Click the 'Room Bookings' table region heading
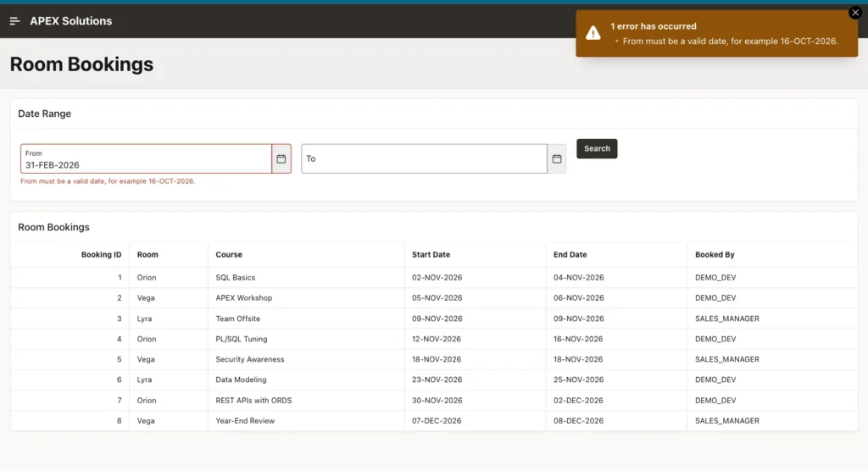This screenshot has width=868, height=471. (53, 227)
